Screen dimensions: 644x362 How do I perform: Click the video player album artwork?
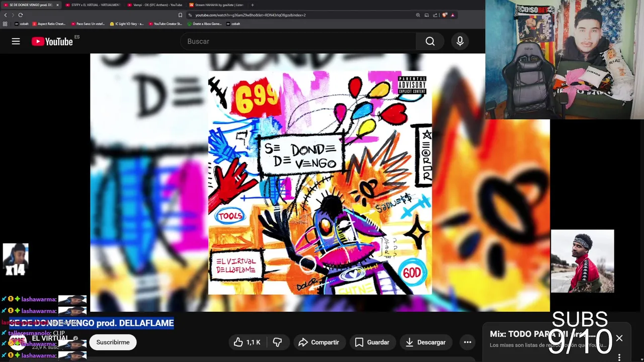pyautogui.click(x=320, y=183)
